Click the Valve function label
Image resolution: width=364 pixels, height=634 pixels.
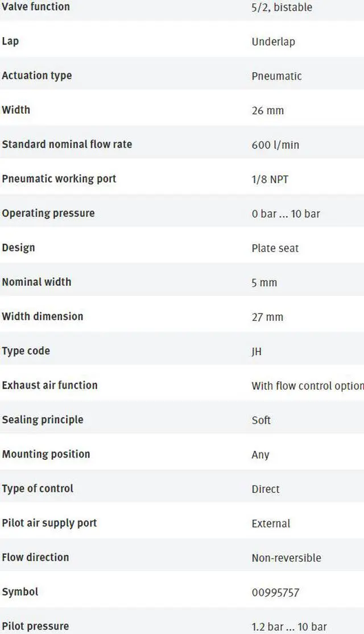(36, 6)
